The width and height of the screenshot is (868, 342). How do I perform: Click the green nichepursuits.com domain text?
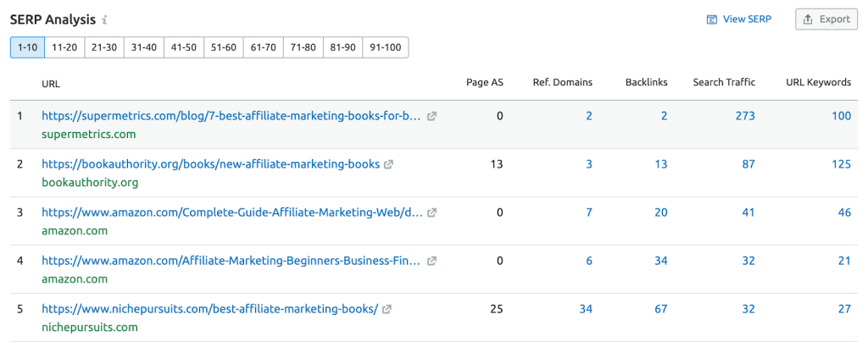click(x=90, y=327)
